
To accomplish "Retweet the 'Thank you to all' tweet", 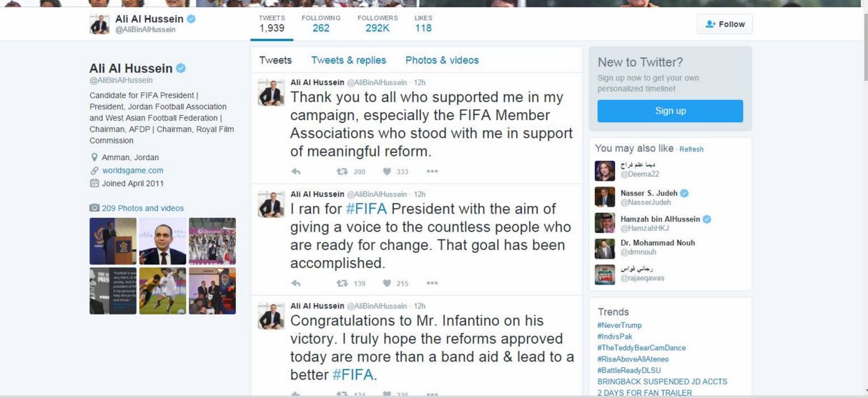I will point(342,171).
